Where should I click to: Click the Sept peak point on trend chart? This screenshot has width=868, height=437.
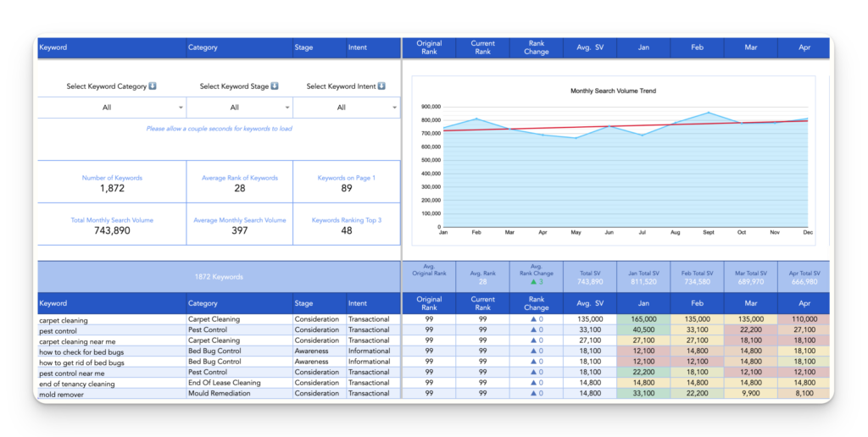coord(709,113)
